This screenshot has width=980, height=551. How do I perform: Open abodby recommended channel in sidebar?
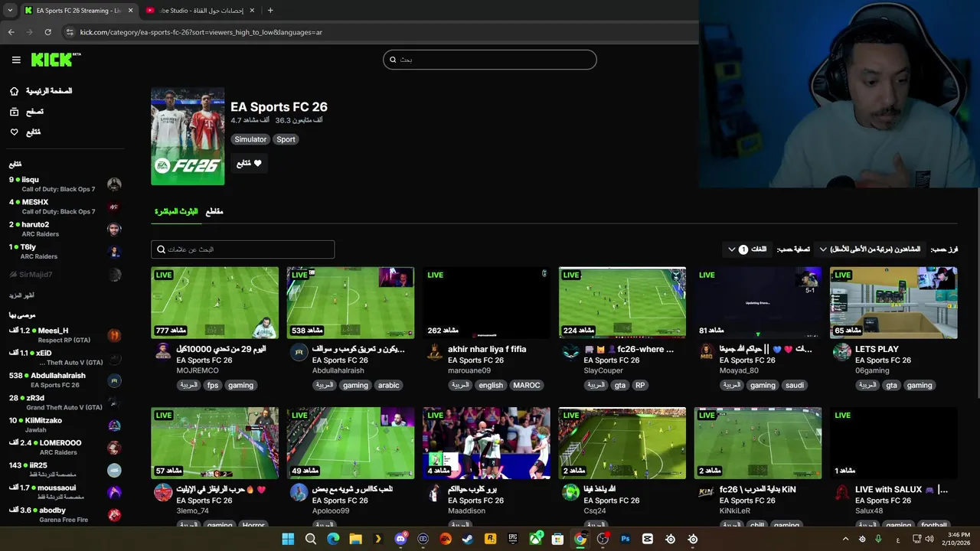[x=65, y=515]
